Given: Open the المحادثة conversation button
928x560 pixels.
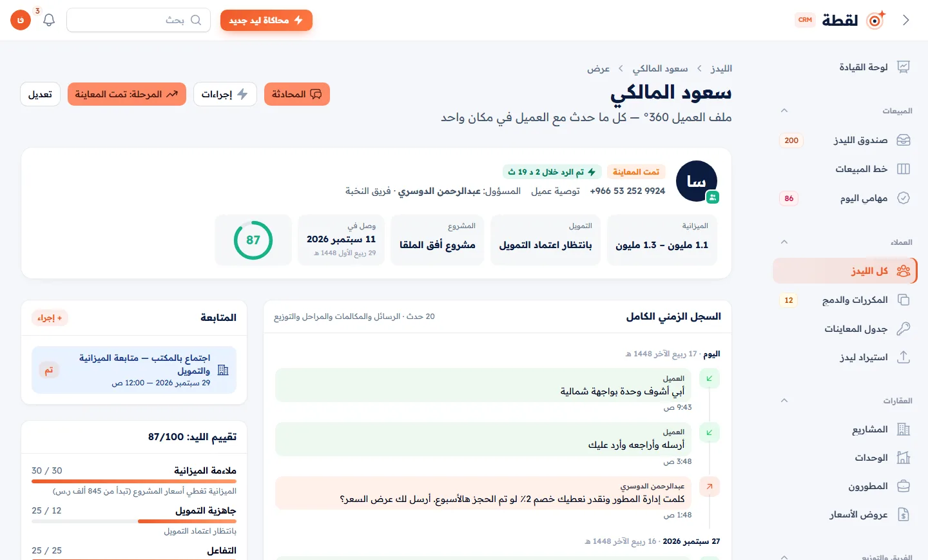Looking at the screenshot, I should [297, 94].
